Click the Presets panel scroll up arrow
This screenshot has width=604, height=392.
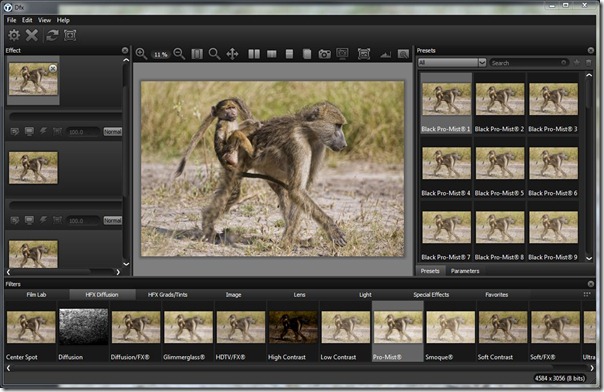pos(589,75)
